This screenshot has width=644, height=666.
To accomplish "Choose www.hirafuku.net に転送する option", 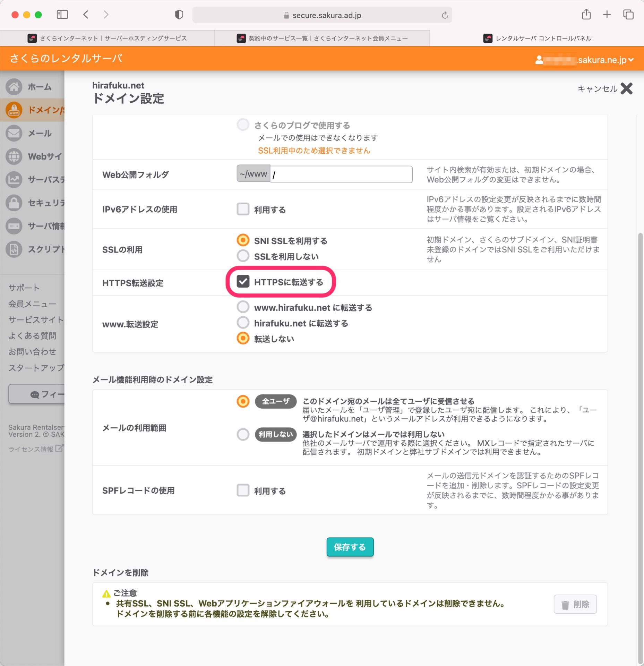I will pos(243,307).
